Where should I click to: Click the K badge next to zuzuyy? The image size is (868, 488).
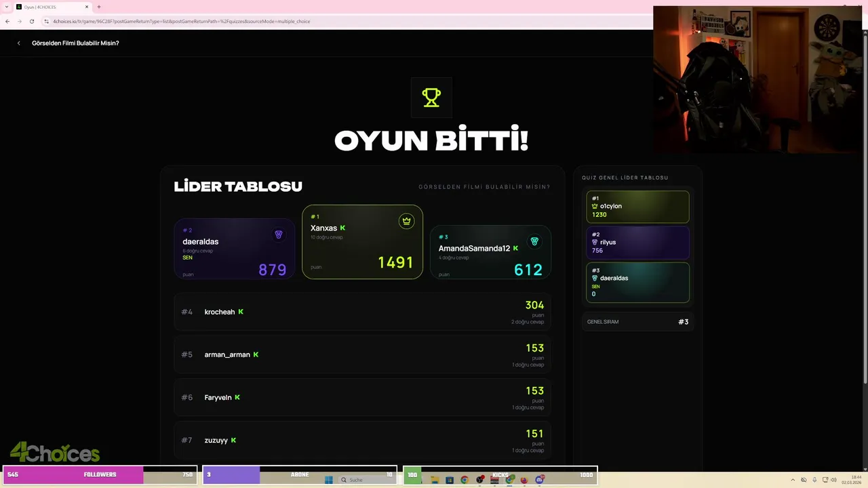(x=233, y=440)
